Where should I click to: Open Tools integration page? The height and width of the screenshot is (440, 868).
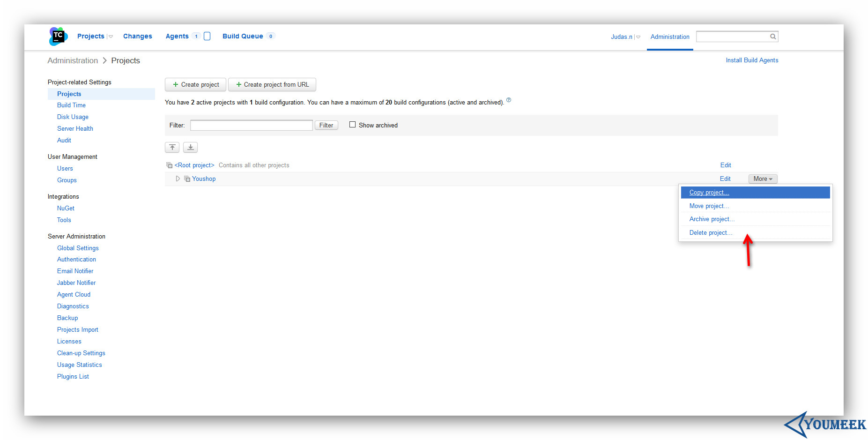(64, 220)
